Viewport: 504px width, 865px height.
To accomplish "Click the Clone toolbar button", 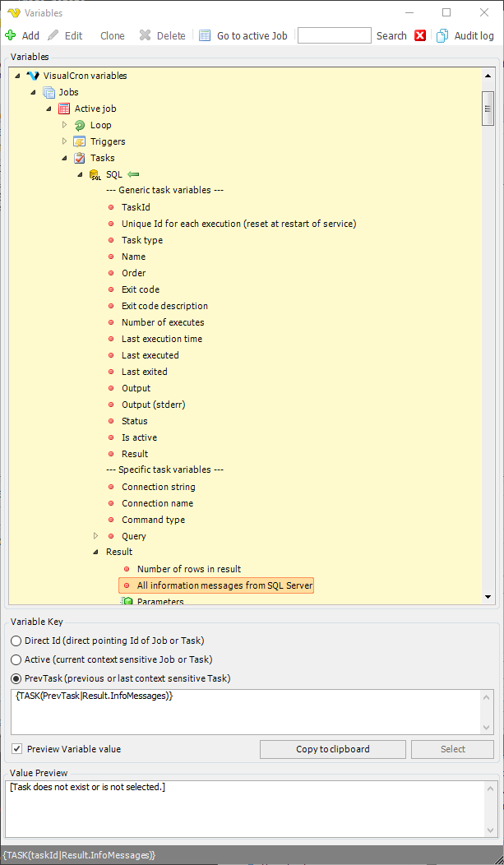I will (113, 35).
